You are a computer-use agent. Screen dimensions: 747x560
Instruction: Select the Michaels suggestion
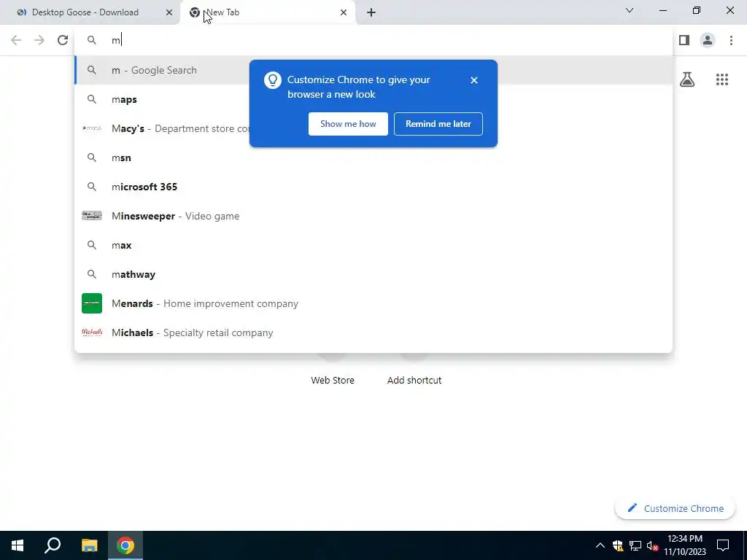(373, 332)
